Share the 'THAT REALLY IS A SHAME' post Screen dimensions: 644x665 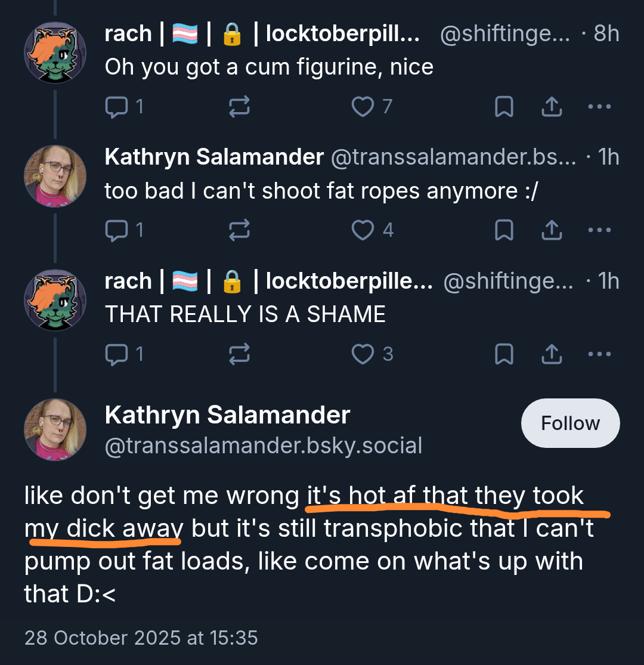552,354
